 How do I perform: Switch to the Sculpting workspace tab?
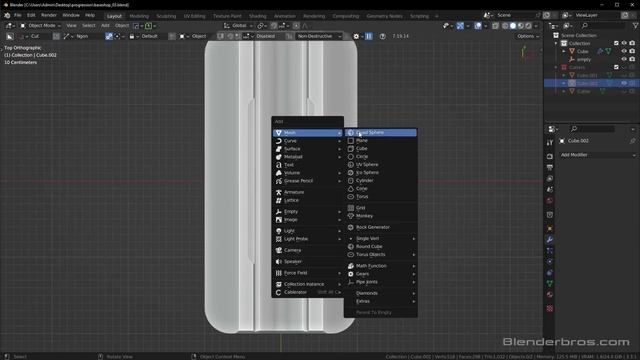coord(166,16)
